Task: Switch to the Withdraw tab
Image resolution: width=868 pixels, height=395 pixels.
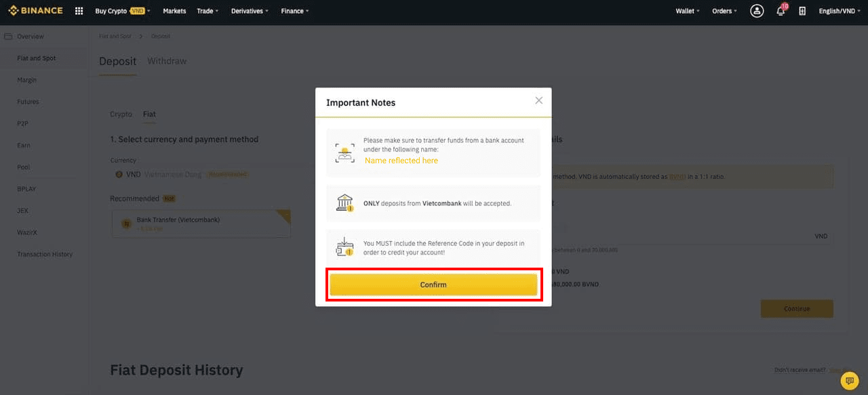Action: click(x=167, y=61)
